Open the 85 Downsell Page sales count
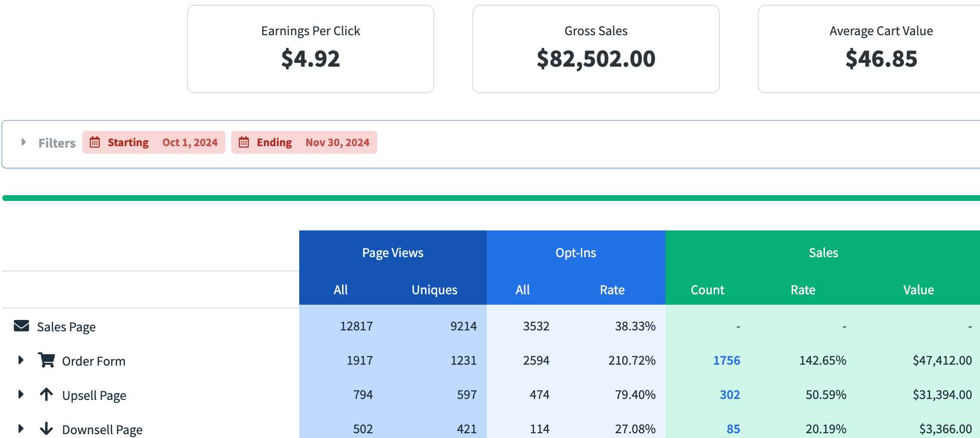980x438 pixels. 733,429
